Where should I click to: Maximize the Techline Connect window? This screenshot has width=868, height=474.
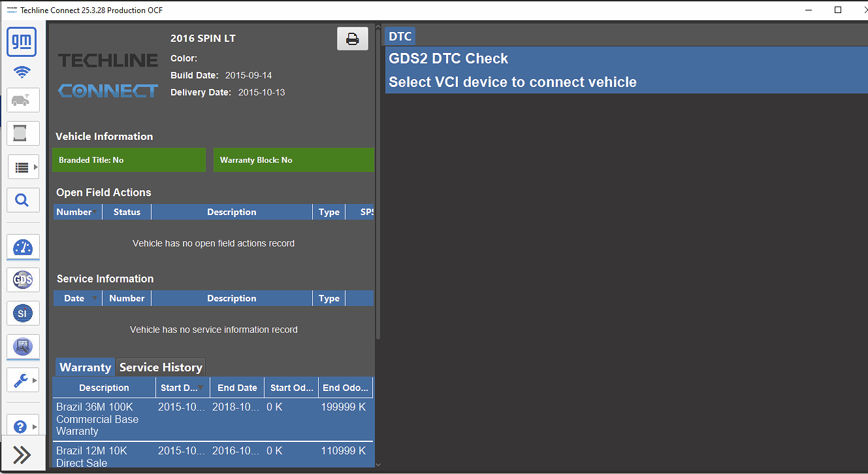tap(838, 10)
